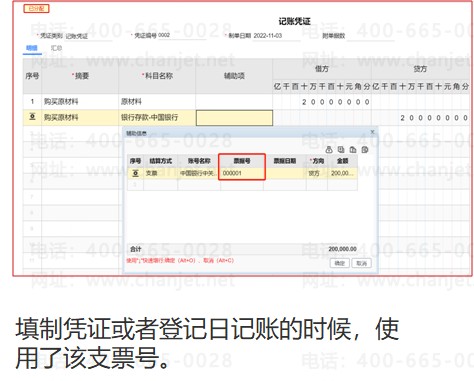This screenshot has height=381, width=474.
Task: Select the 账号名称 cell 中国银行中关...
Action: 199,173
